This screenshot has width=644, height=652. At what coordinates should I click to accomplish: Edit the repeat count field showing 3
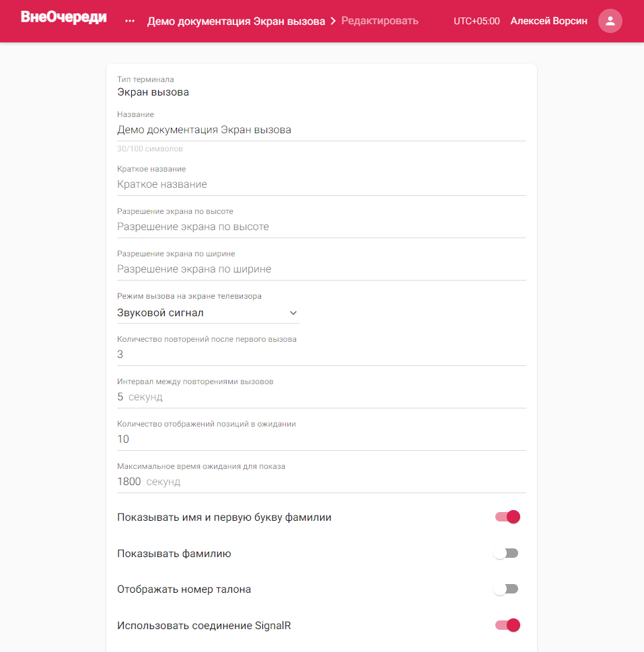click(322, 355)
